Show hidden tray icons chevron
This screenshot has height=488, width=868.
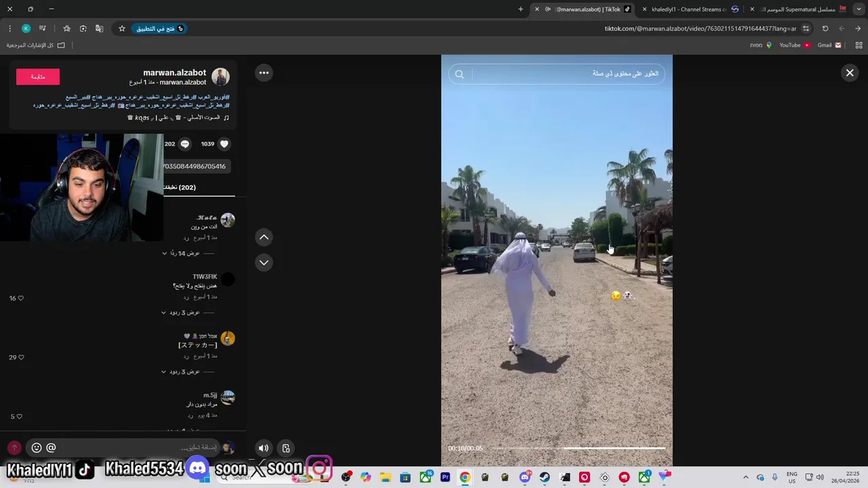pyautogui.click(x=745, y=477)
